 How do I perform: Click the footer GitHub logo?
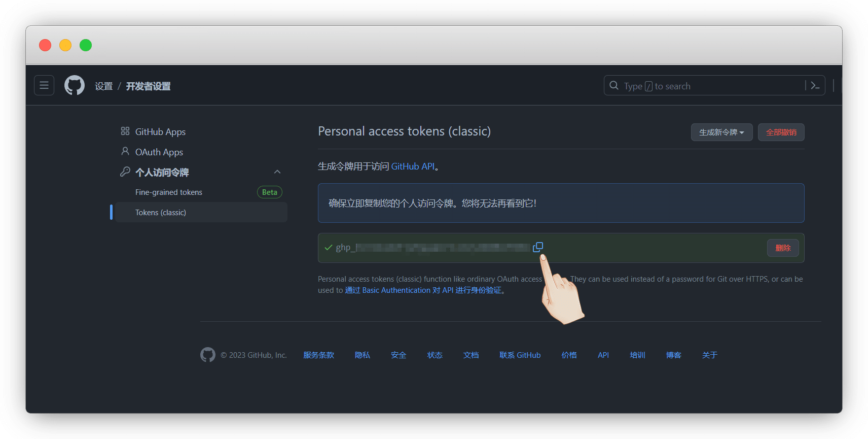pyautogui.click(x=208, y=355)
